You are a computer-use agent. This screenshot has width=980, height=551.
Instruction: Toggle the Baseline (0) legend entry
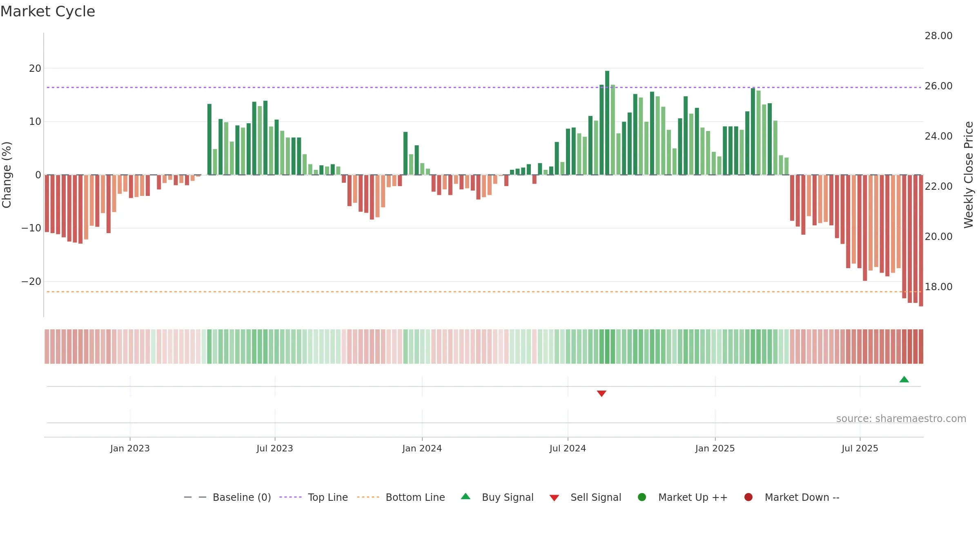(x=227, y=497)
